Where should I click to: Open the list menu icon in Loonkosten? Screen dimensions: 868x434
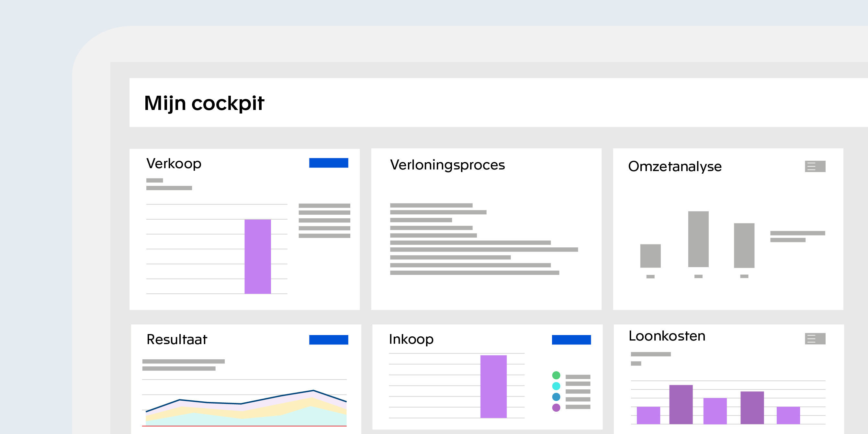tap(815, 339)
